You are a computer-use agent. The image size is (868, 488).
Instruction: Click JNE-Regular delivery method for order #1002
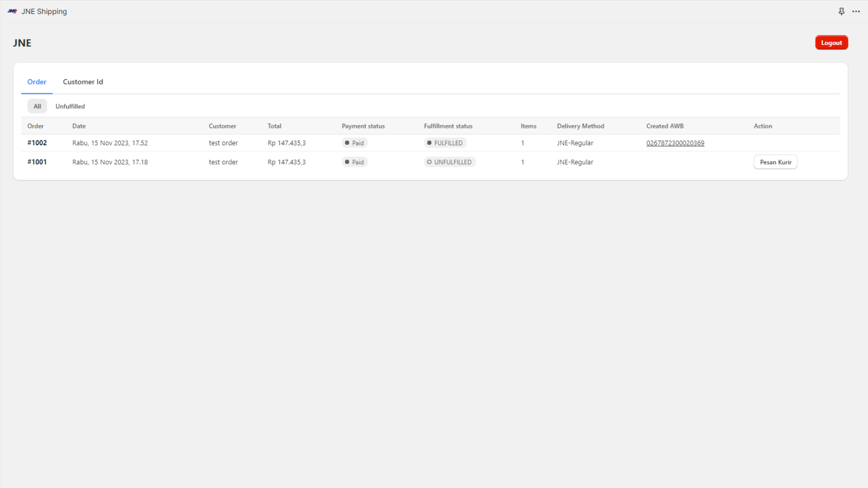click(x=575, y=143)
